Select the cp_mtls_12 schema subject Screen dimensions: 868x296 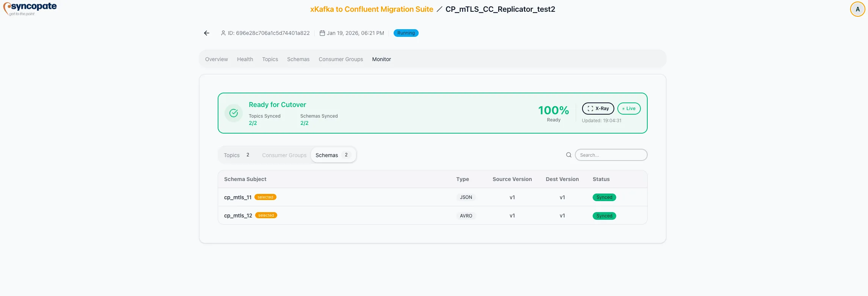click(238, 216)
